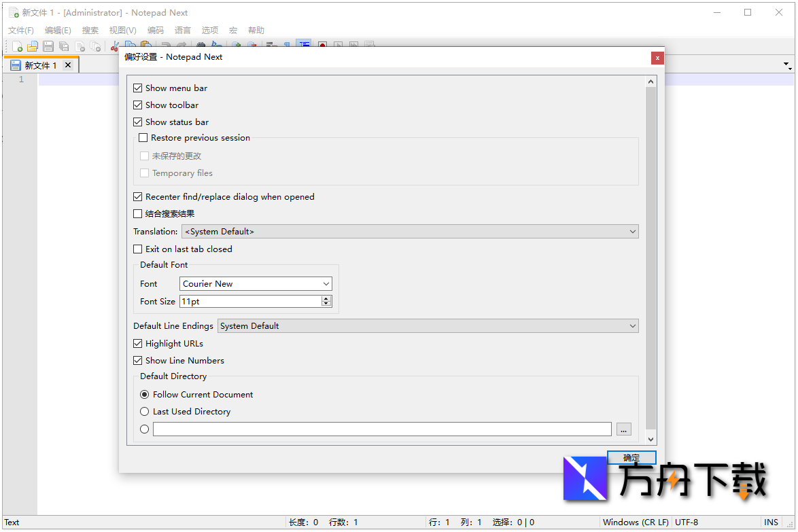798x532 pixels.
Task: Click the preferences scrollbar down arrow
Action: 650,440
